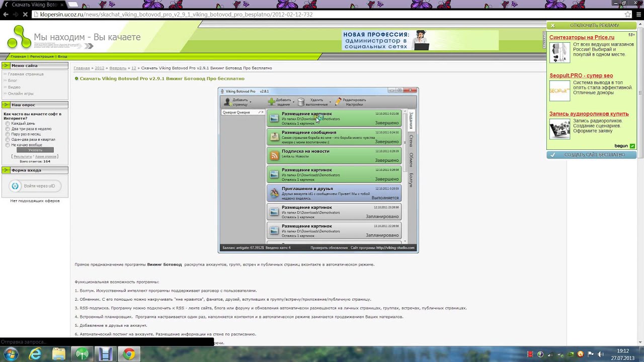Click the volume icon in system tray
This screenshot has height=362, width=644.
click(600, 354)
